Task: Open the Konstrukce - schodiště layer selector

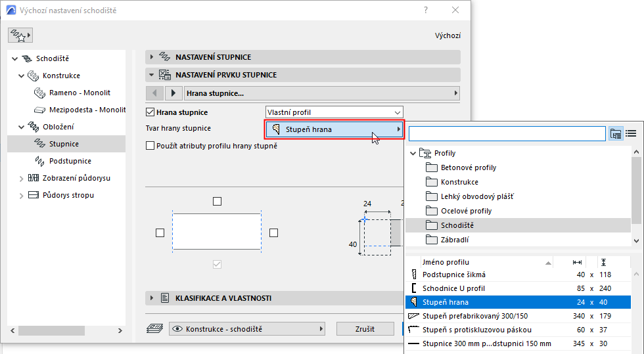Action: coord(247,328)
